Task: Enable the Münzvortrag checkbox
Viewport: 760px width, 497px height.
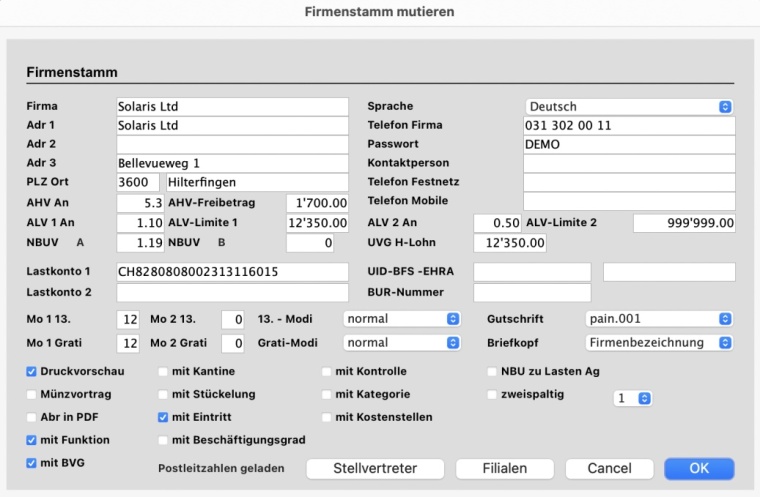Action: (31, 394)
